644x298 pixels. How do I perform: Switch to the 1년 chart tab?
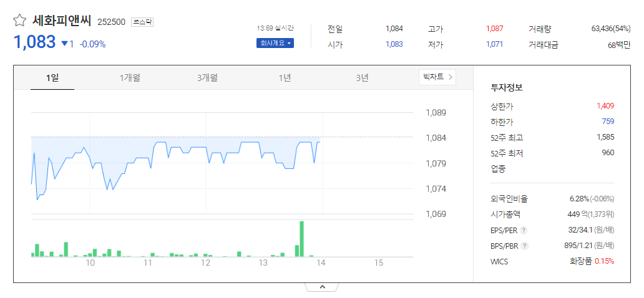(285, 77)
